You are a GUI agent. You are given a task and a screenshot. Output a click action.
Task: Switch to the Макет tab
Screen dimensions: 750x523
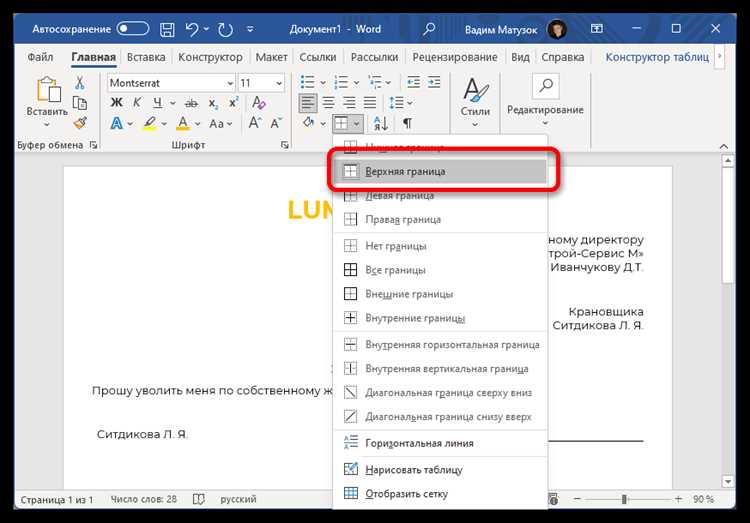click(x=271, y=57)
